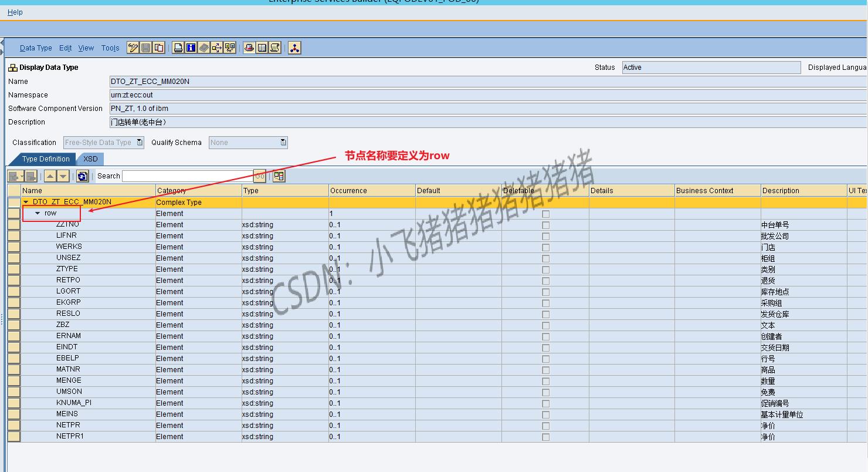This screenshot has width=868, height=472.
Task: Select the RESLO element name
Action: click(68, 313)
